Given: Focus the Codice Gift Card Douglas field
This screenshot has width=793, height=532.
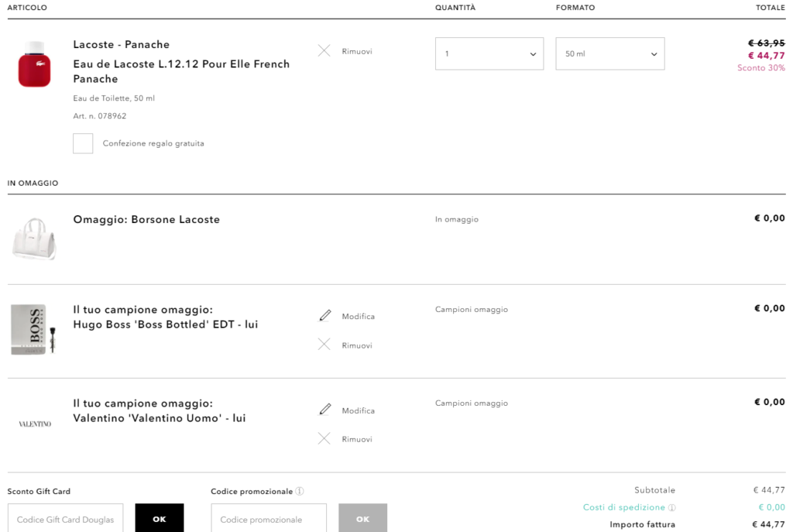Looking at the screenshot, I should click(x=65, y=519).
